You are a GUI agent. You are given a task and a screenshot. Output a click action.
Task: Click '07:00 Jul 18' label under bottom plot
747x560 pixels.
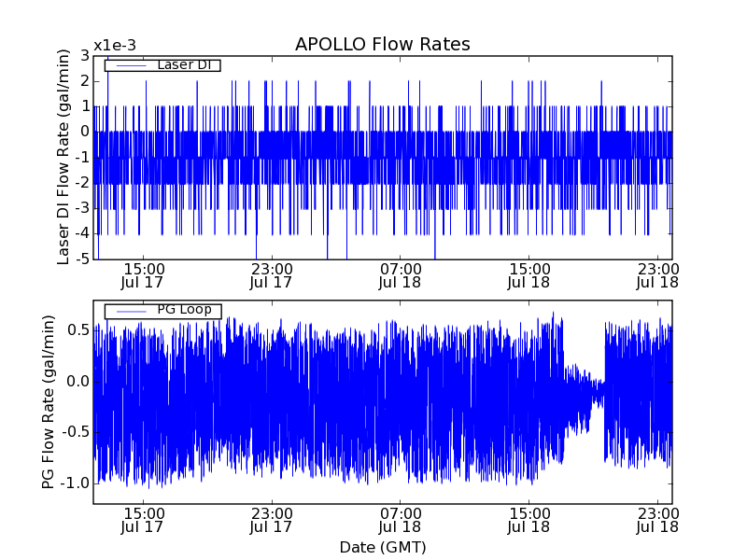(x=401, y=520)
